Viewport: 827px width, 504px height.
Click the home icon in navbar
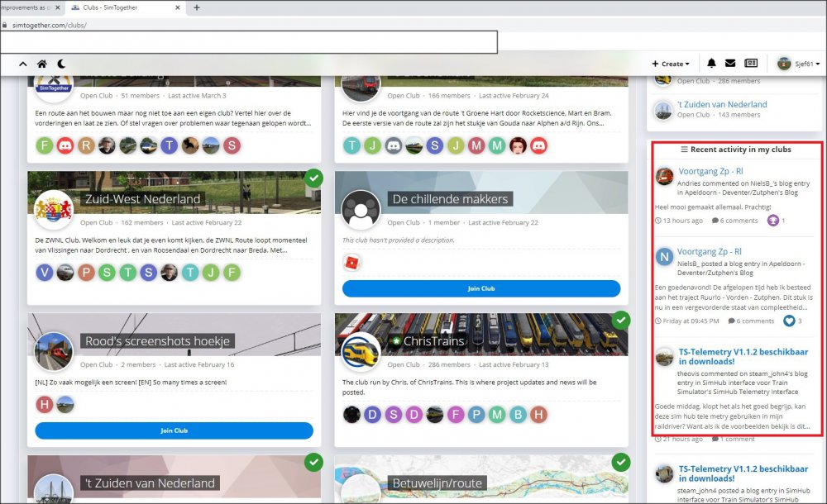tap(42, 64)
